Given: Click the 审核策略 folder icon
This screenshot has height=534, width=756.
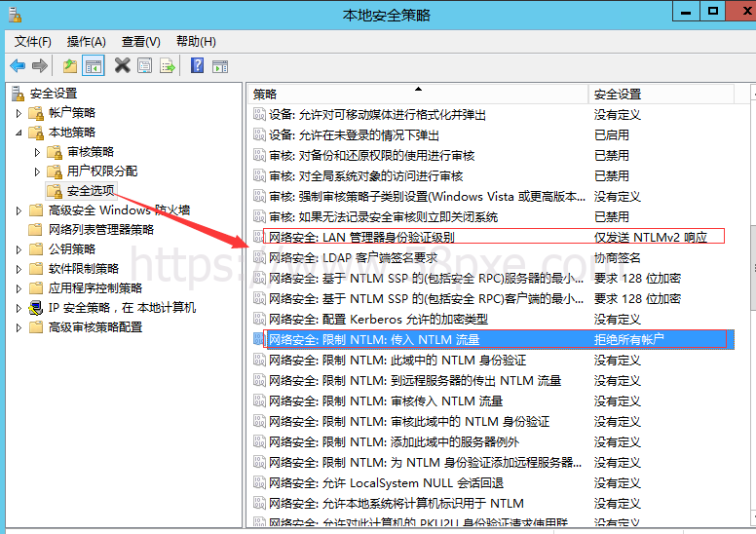Looking at the screenshot, I should 55,152.
